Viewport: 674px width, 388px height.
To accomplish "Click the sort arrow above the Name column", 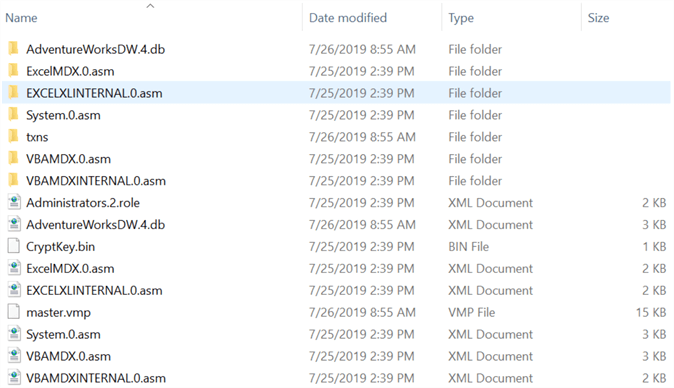I will [150, 6].
